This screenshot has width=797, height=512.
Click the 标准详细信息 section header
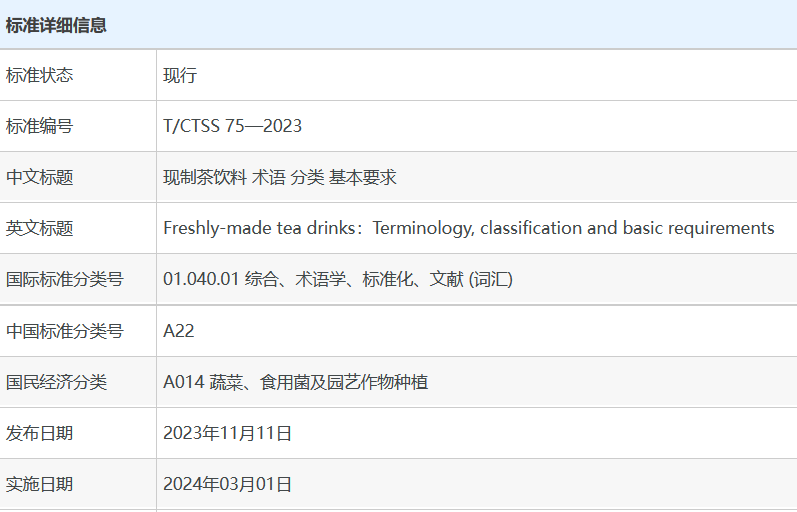56,25
